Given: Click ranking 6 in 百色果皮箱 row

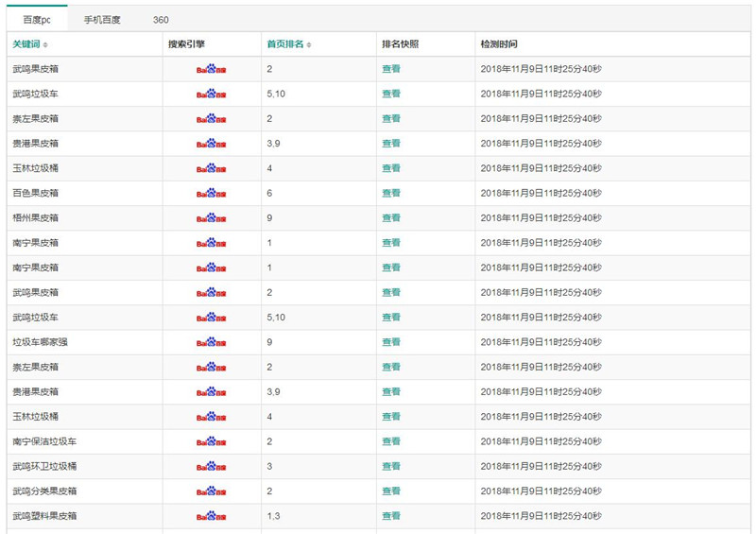Looking at the screenshot, I should 269,193.
